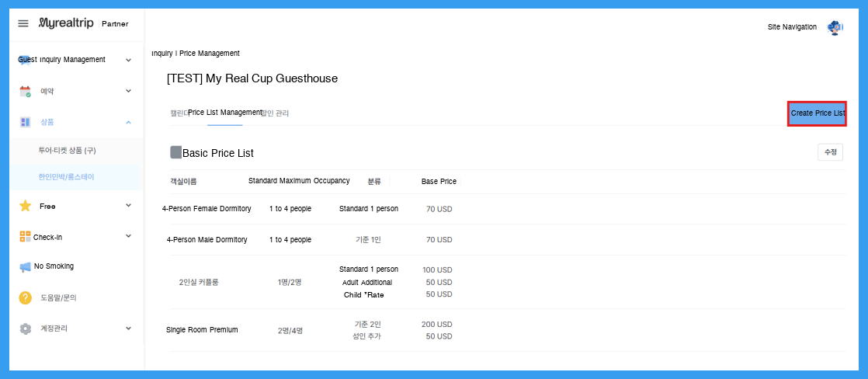Image resolution: width=868 pixels, height=379 pixels.
Task: Click 70 USD for Male Dormitory
Action: (439, 240)
